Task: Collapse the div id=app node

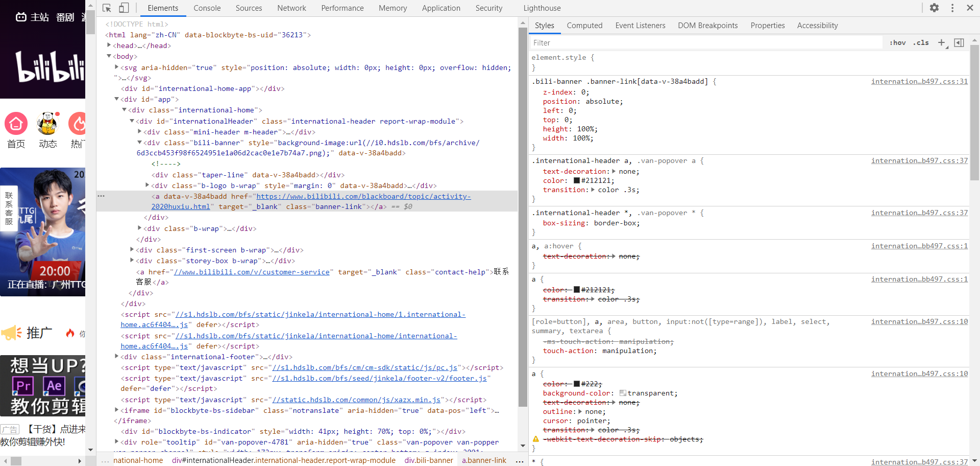Action: (x=117, y=99)
